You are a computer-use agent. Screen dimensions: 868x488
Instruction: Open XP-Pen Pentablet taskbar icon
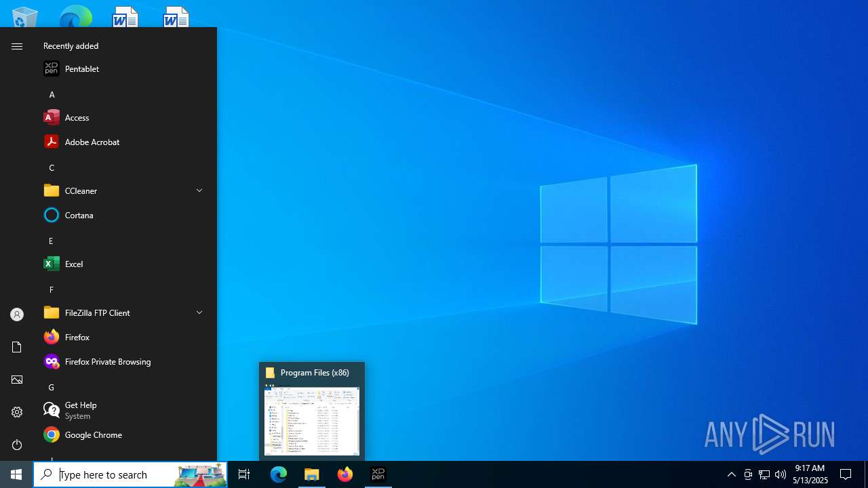pyautogui.click(x=378, y=474)
